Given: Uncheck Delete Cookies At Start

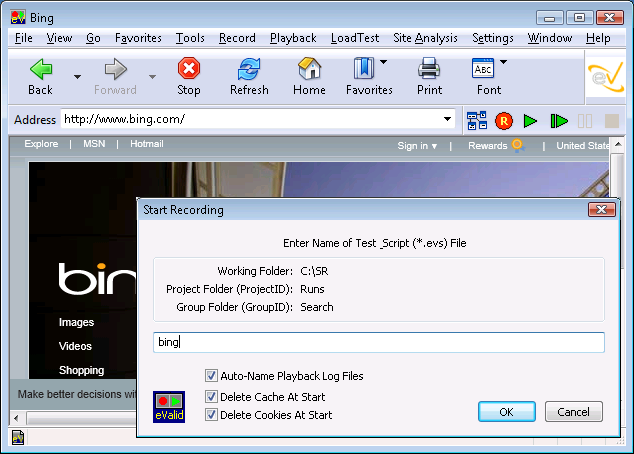Looking at the screenshot, I should coord(211,414).
